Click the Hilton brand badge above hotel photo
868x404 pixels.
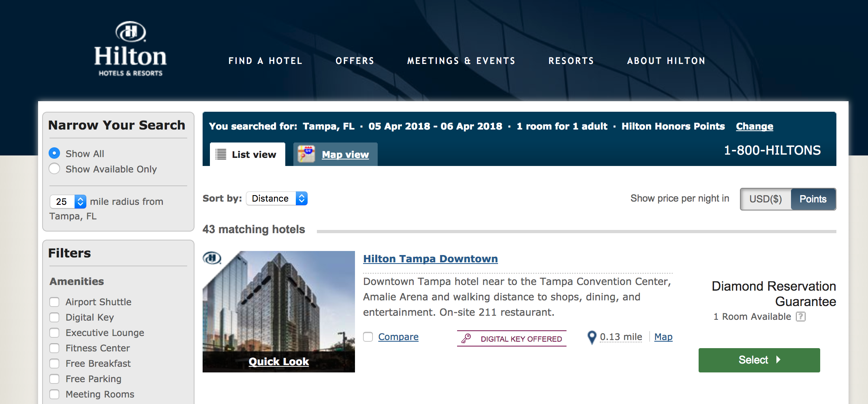pos(212,258)
